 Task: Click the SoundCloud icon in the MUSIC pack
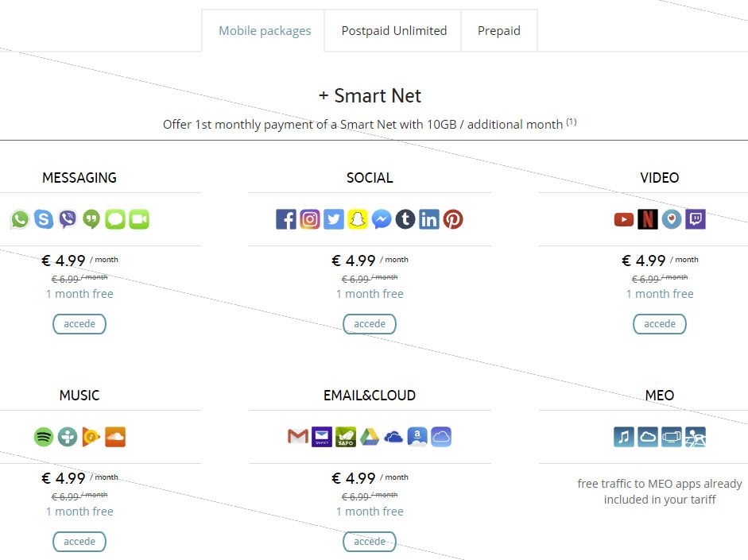115,436
